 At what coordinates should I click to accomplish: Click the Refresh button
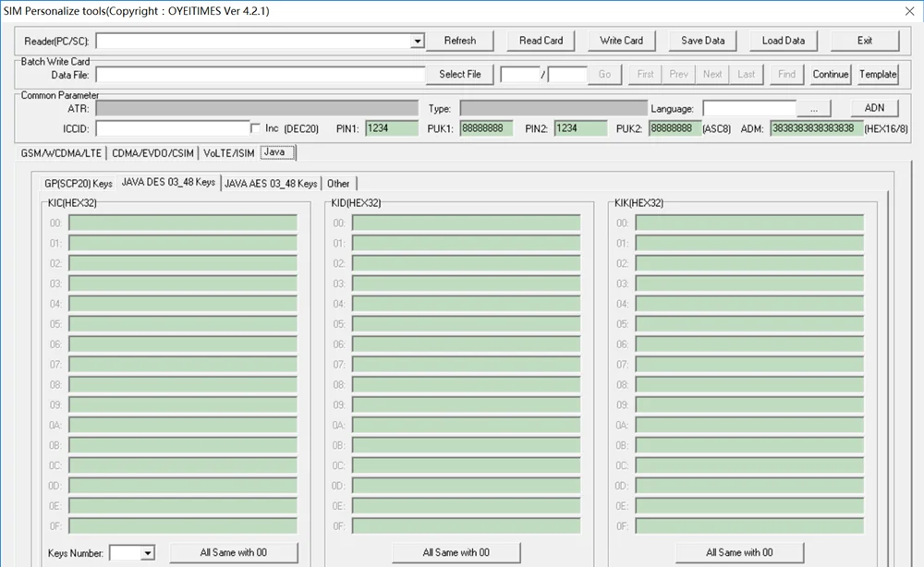459,41
